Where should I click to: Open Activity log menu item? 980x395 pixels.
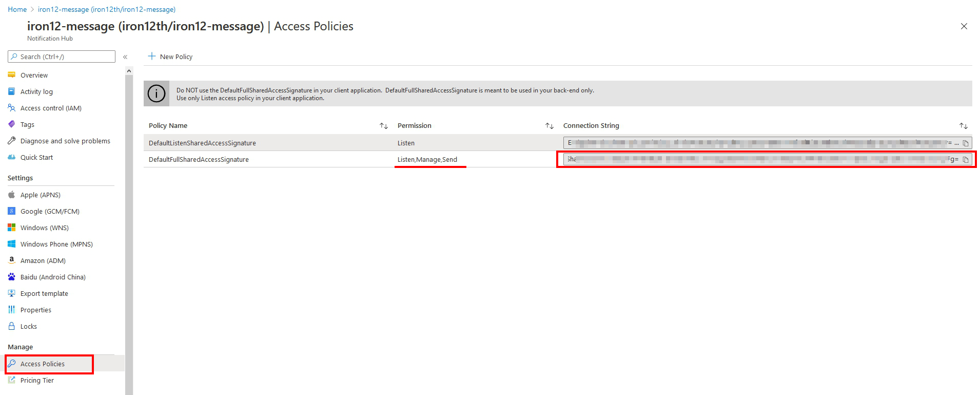(x=36, y=91)
